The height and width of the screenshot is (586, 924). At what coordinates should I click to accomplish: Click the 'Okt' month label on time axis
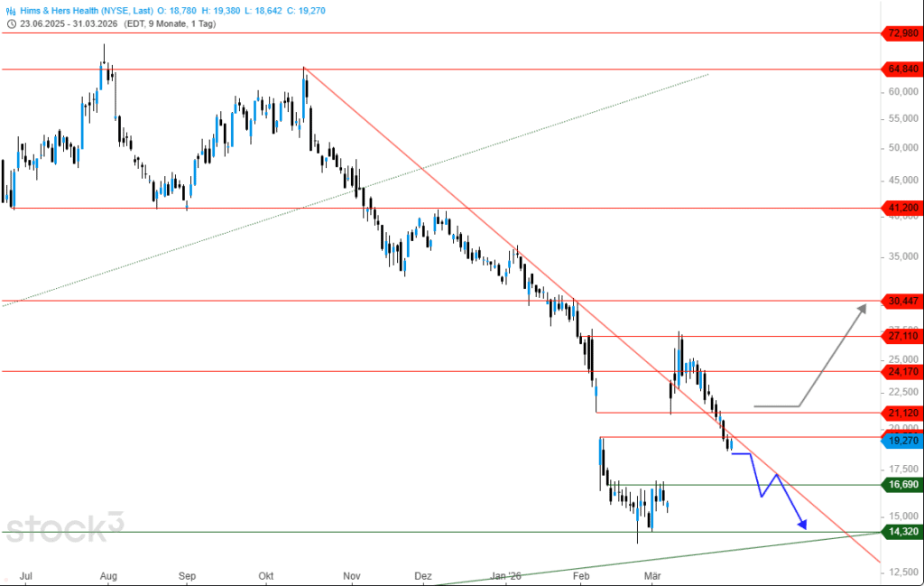(x=266, y=574)
